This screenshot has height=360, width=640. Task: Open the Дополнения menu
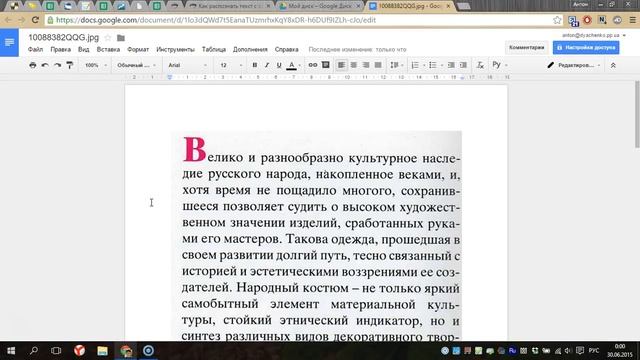[250, 49]
